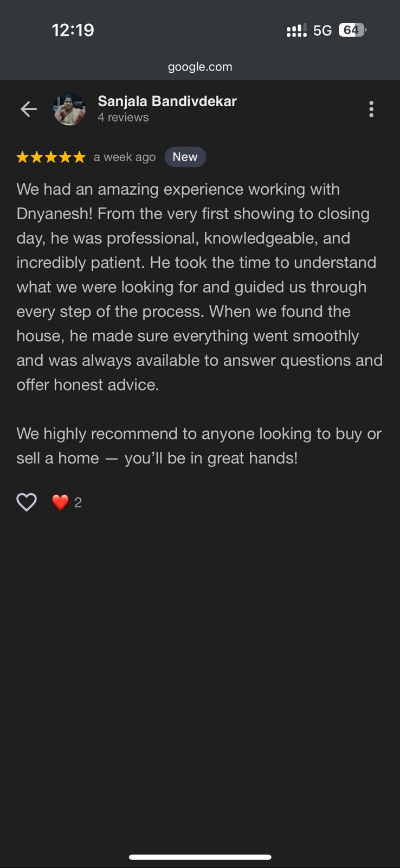400x868 pixels.
Task: Tap the 5G network indicator
Action: pyautogui.click(x=322, y=30)
